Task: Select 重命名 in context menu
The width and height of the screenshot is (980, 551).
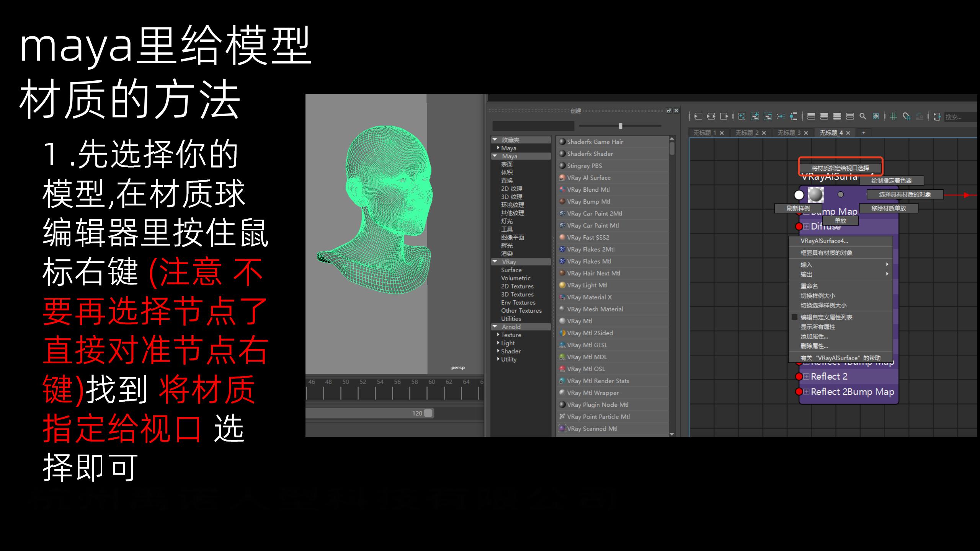Action: [x=841, y=286]
